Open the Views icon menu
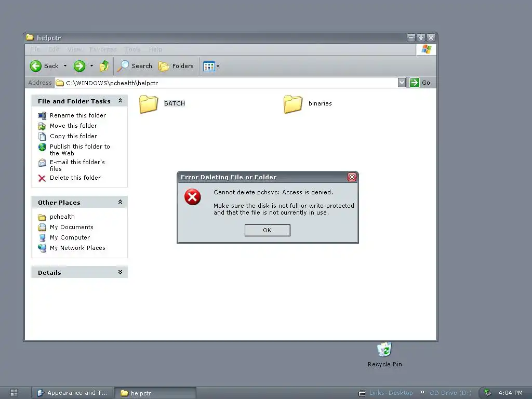This screenshot has width=532, height=399. click(211, 66)
